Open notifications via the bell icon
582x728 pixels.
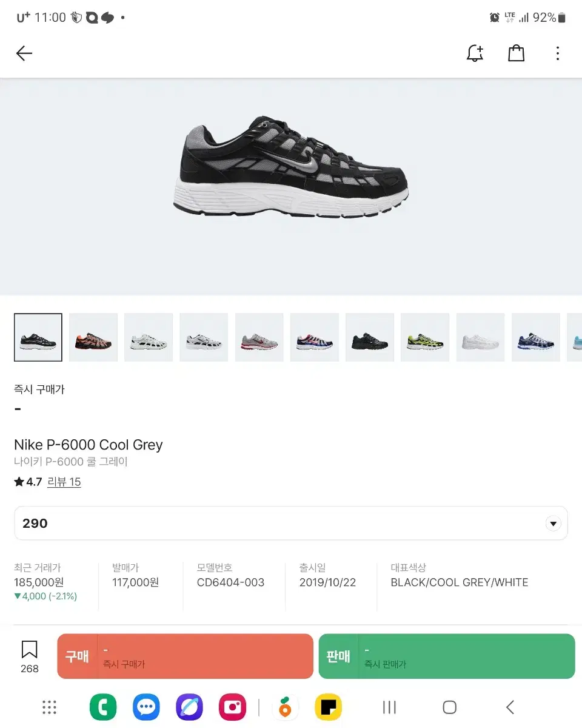475,53
